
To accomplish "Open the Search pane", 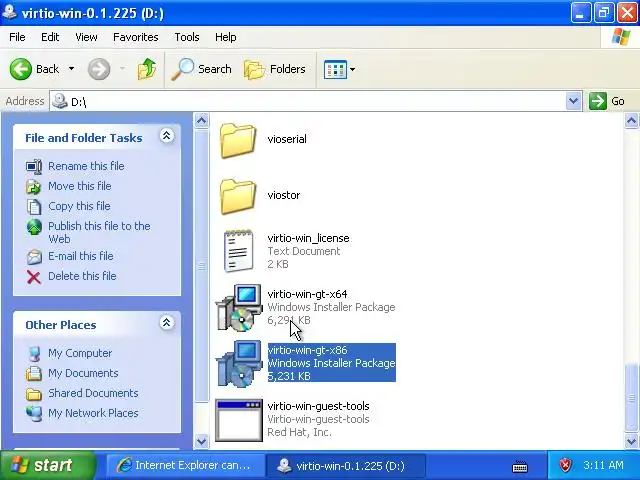I will (201, 69).
